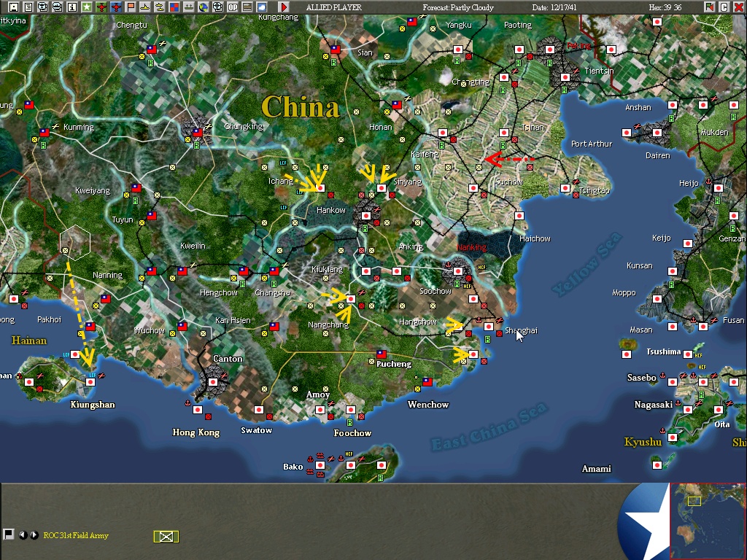Click the Japanese flag marker at Tsushima

pyautogui.click(x=687, y=354)
